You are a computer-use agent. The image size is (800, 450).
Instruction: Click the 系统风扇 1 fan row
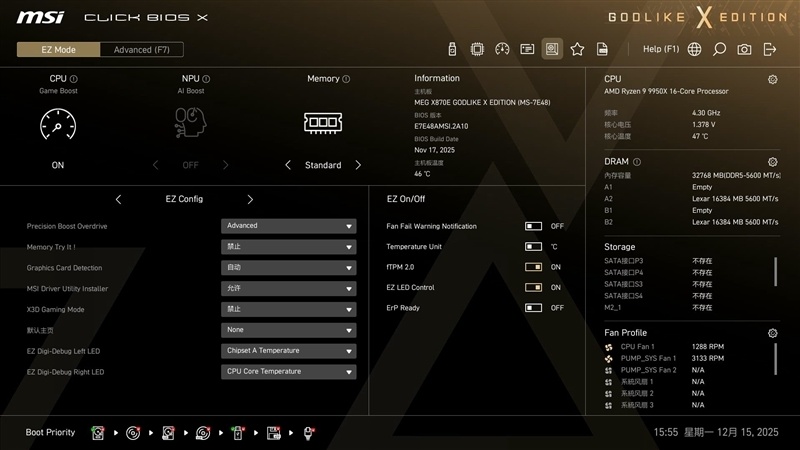(x=655, y=382)
